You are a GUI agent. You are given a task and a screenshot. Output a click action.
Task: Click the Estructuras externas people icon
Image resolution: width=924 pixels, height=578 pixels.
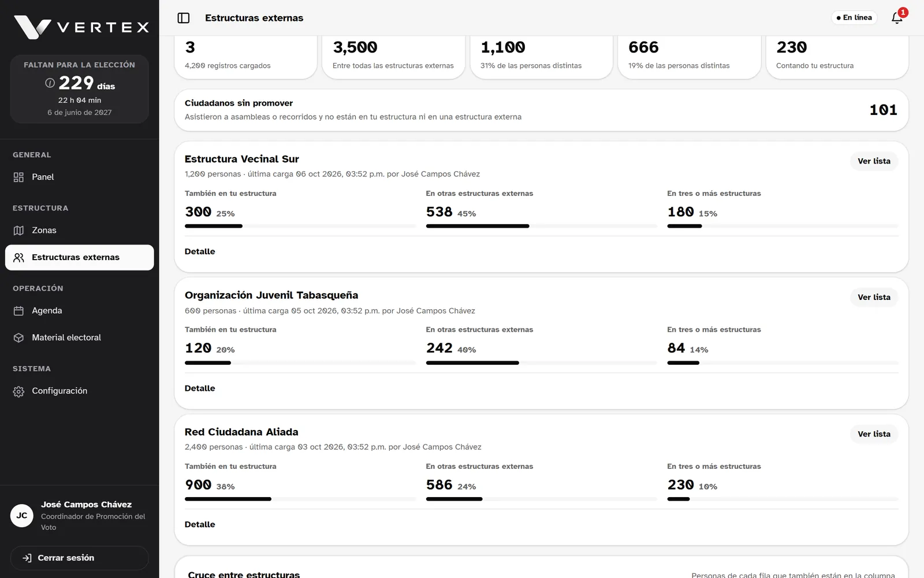(x=18, y=257)
